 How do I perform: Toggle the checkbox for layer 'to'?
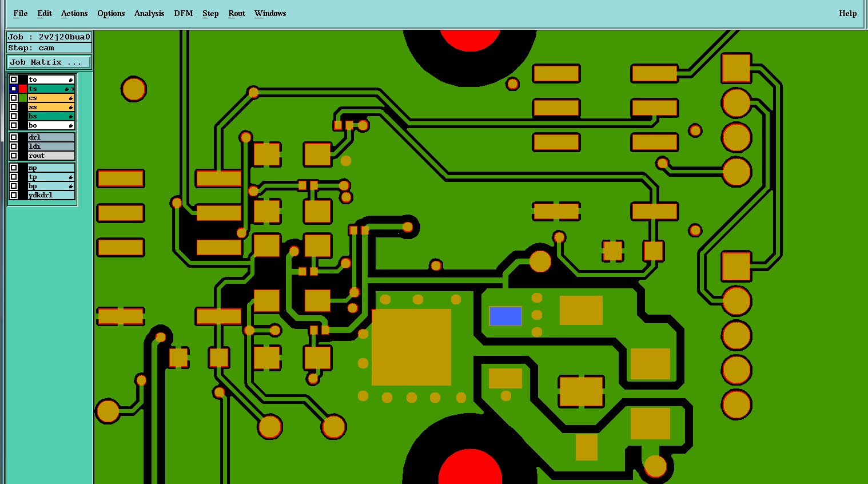(14, 80)
